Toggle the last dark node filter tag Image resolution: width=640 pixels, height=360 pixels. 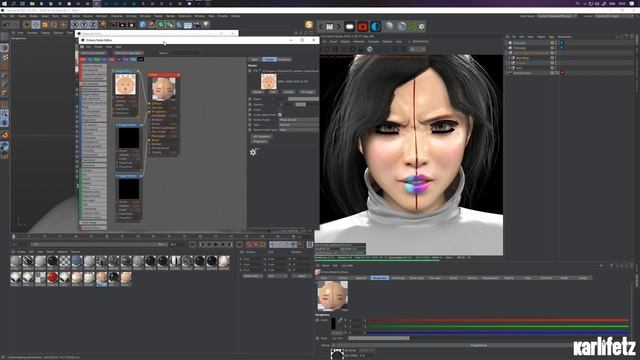(140, 60)
